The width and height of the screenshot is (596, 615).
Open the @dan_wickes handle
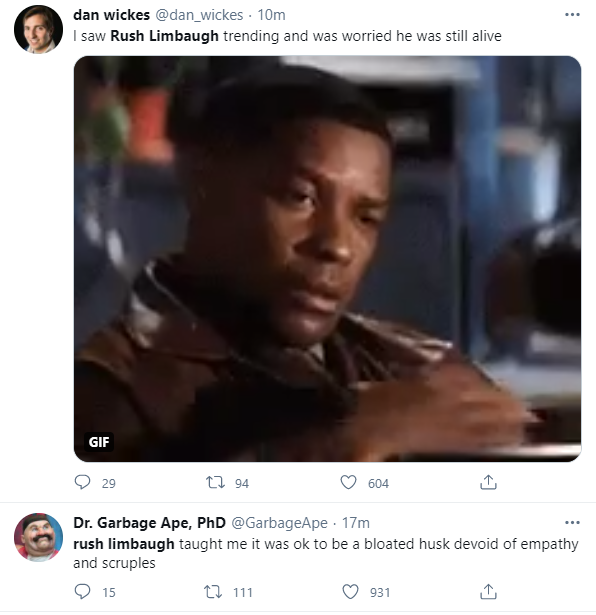(x=199, y=15)
